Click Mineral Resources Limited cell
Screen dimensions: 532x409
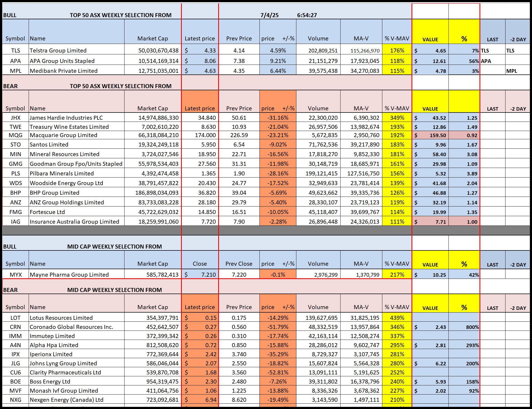[x=77, y=154]
